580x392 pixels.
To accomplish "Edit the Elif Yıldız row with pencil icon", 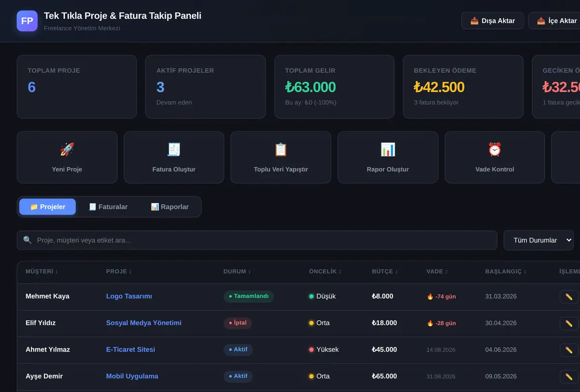I will 569,323.
